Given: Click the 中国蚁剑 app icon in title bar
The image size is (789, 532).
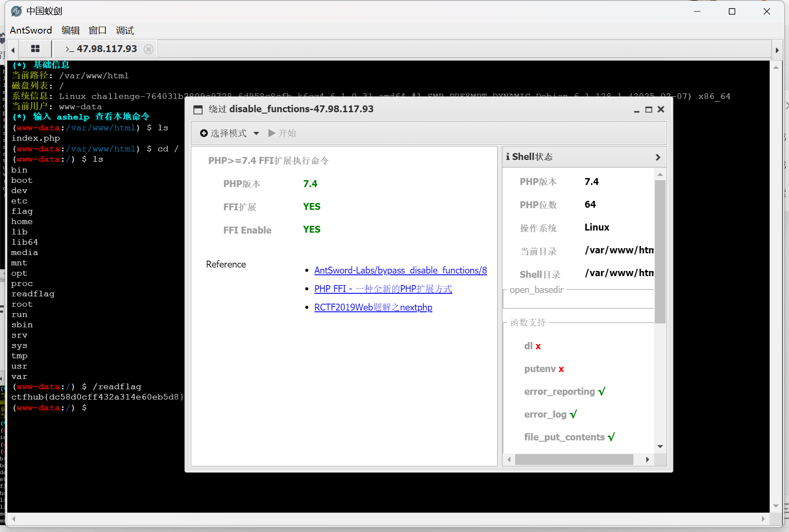Looking at the screenshot, I should point(16,11).
